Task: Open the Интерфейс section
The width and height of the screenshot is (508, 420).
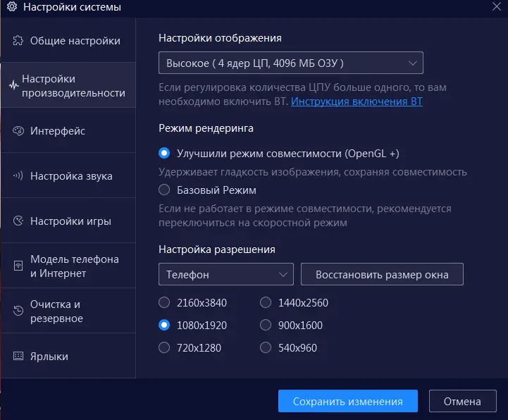Action: [x=68, y=130]
